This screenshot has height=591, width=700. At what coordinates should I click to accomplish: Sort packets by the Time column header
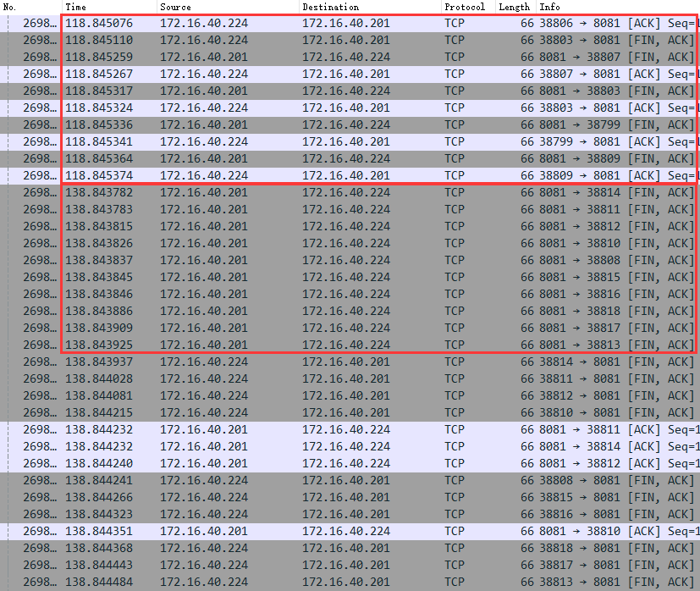click(109, 7)
